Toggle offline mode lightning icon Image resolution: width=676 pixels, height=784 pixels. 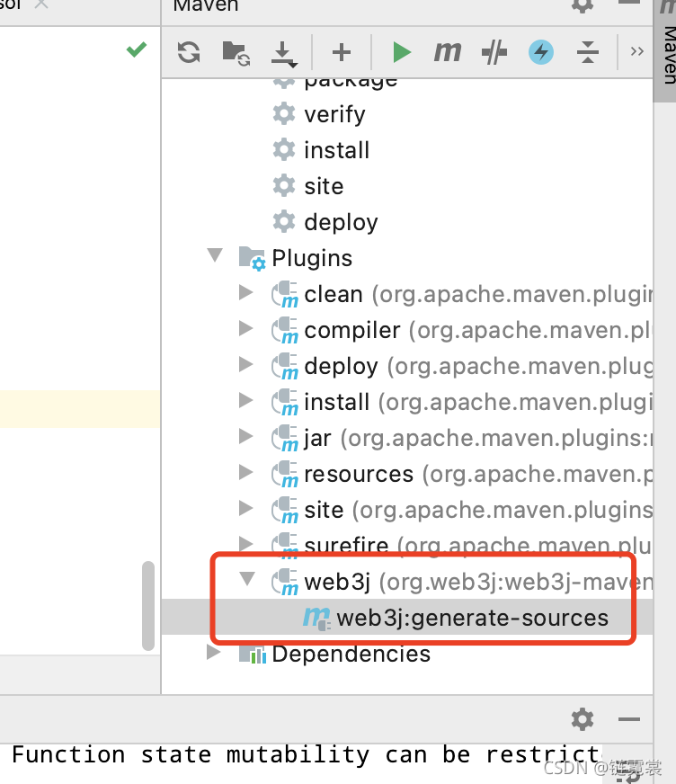tap(541, 52)
